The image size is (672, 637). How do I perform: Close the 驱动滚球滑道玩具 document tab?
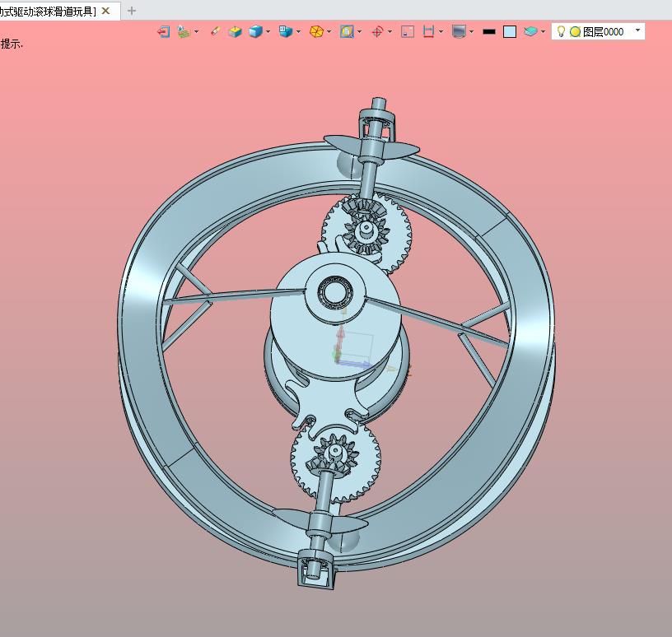point(105,11)
